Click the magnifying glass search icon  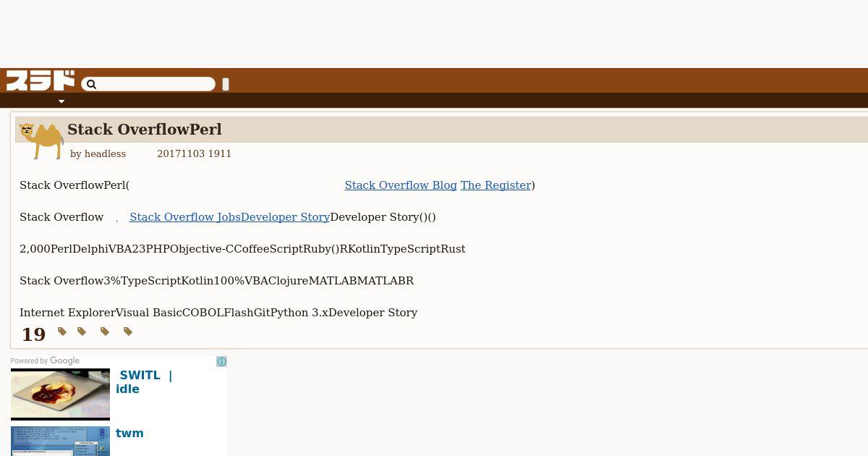91,85
